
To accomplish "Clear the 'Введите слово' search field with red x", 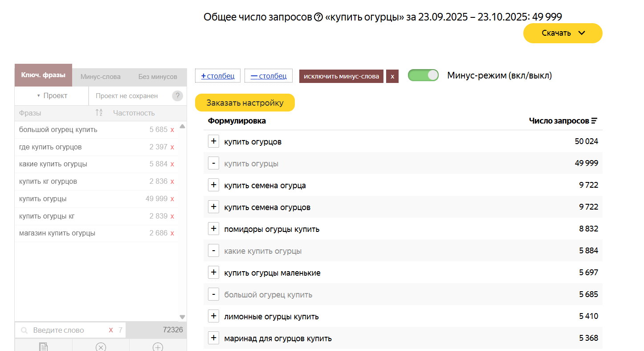I will click(x=111, y=330).
